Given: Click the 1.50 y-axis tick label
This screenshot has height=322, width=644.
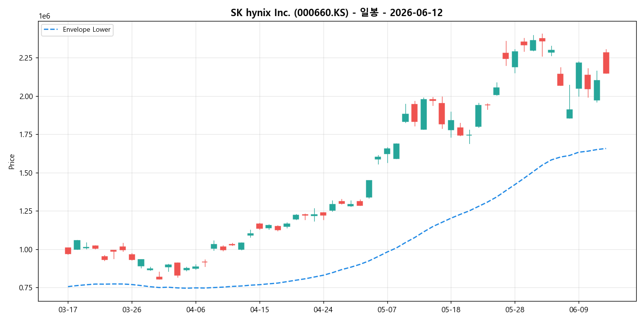Looking at the screenshot, I should click(25, 173).
